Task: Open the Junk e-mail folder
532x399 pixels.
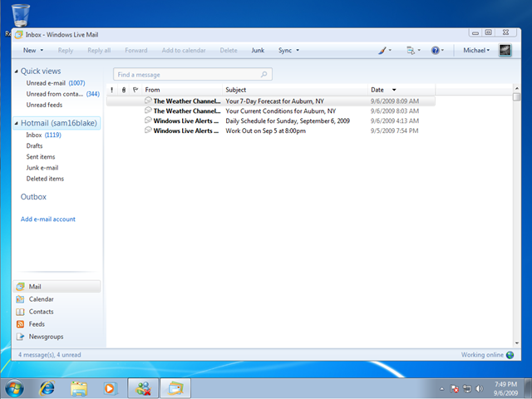Action: click(42, 168)
